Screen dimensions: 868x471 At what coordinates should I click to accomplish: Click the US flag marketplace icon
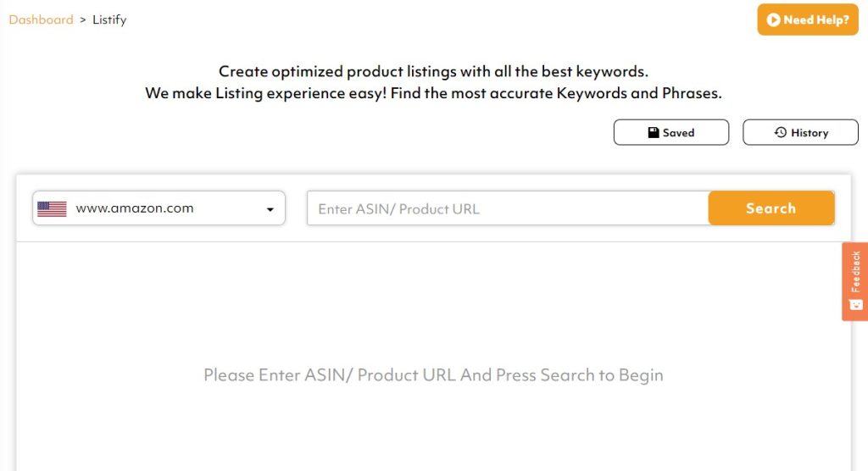click(52, 208)
